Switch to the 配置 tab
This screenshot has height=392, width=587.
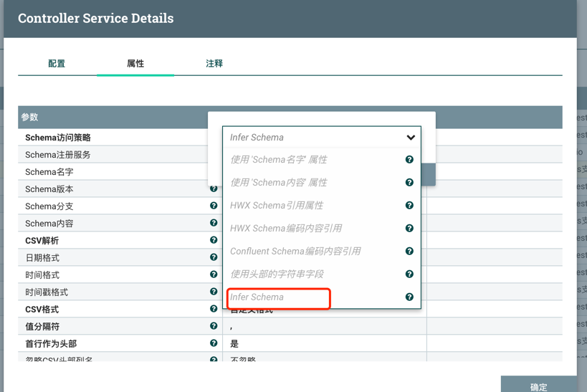tap(57, 64)
